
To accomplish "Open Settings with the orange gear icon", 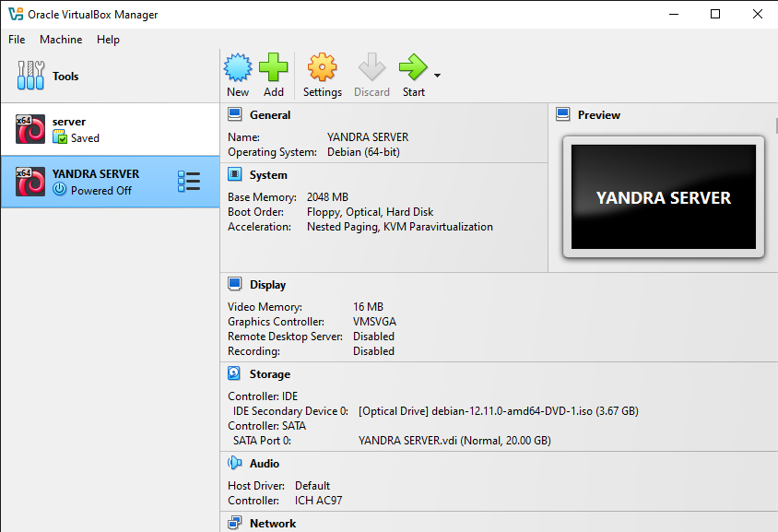I will tap(322, 67).
